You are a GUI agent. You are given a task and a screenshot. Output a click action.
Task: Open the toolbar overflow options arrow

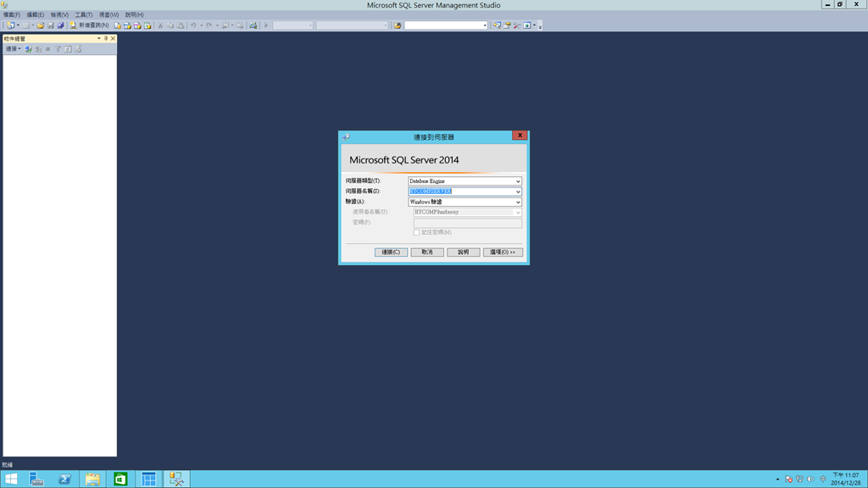pos(540,26)
